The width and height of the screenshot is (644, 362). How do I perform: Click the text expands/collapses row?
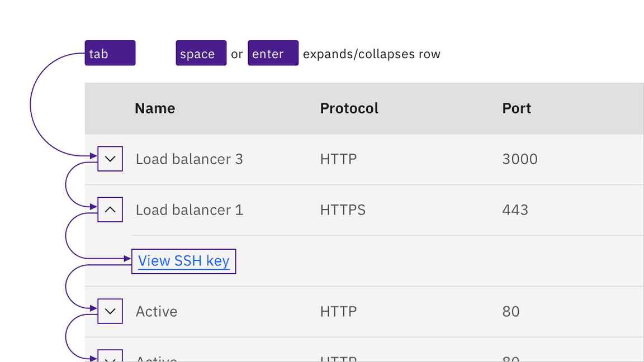pos(372,54)
